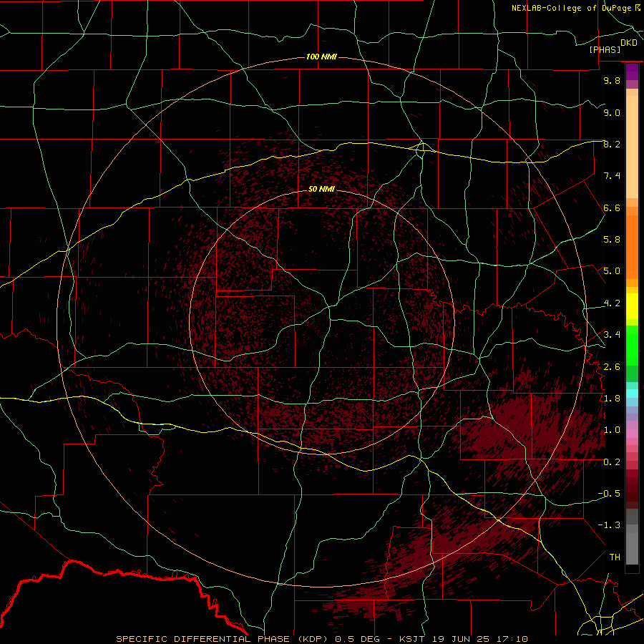Click the 0.2 value on the color scale
Screen dimensions: 644x644
tap(612, 462)
